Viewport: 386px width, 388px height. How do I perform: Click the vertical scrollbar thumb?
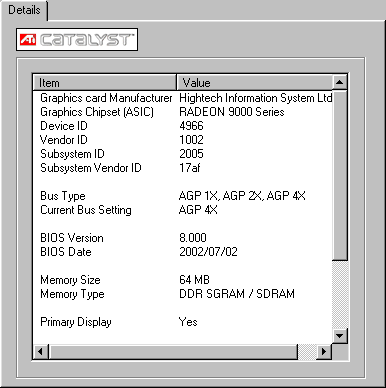click(x=340, y=175)
